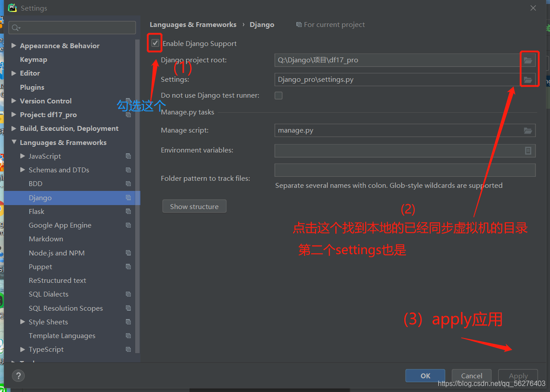The height and width of the screenshot is (392, 550).
Task: Click the project-level icon beside Node.js and NPM
Action: click(128, 253)
